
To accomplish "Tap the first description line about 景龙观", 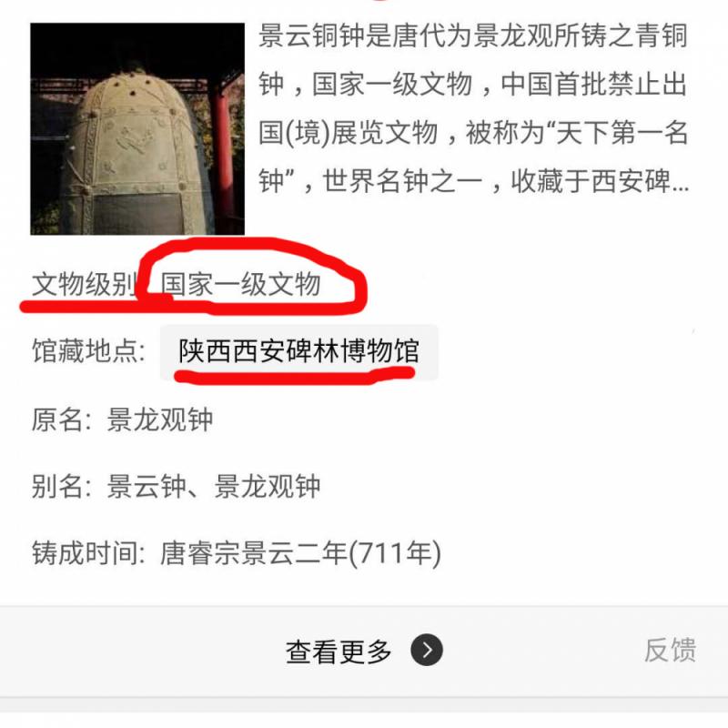I will (x=472, y=36).
